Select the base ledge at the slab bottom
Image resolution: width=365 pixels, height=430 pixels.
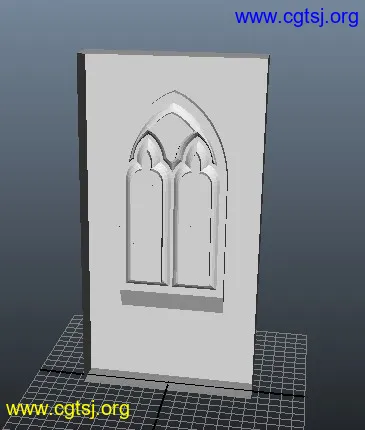(x=168, y=382)
